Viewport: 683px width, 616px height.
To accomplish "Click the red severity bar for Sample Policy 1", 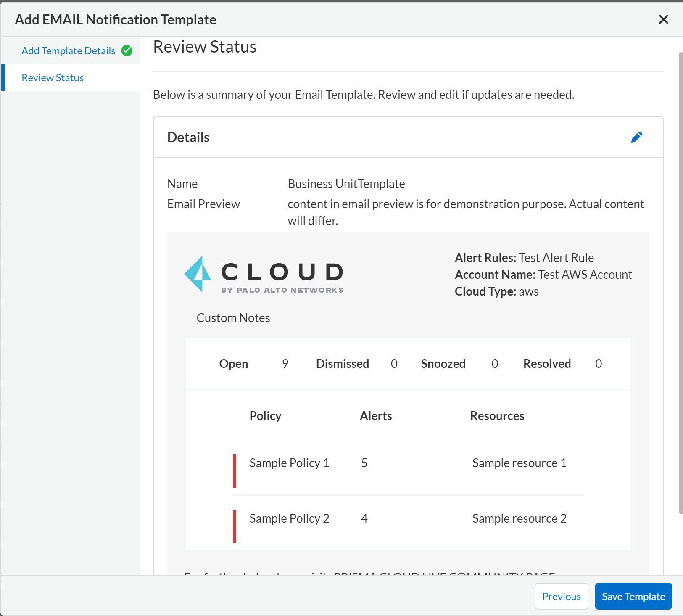I will coord(235,471).
